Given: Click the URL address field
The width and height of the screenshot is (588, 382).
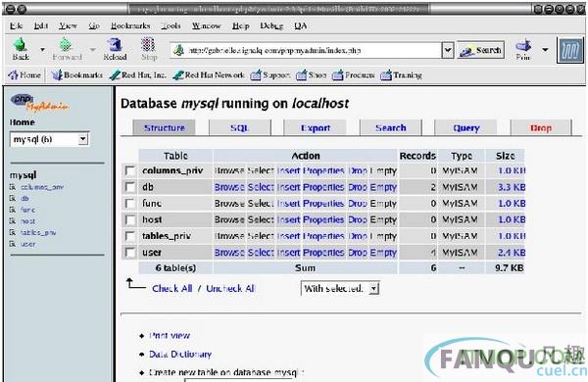Looking at the screenshot, I should 307,50.
